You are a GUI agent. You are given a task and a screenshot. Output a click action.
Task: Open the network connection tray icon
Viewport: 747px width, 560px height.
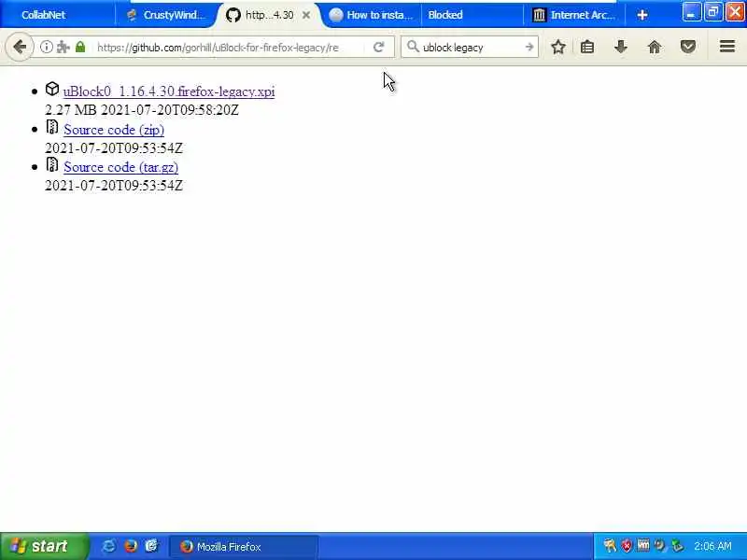coord(676,545)
